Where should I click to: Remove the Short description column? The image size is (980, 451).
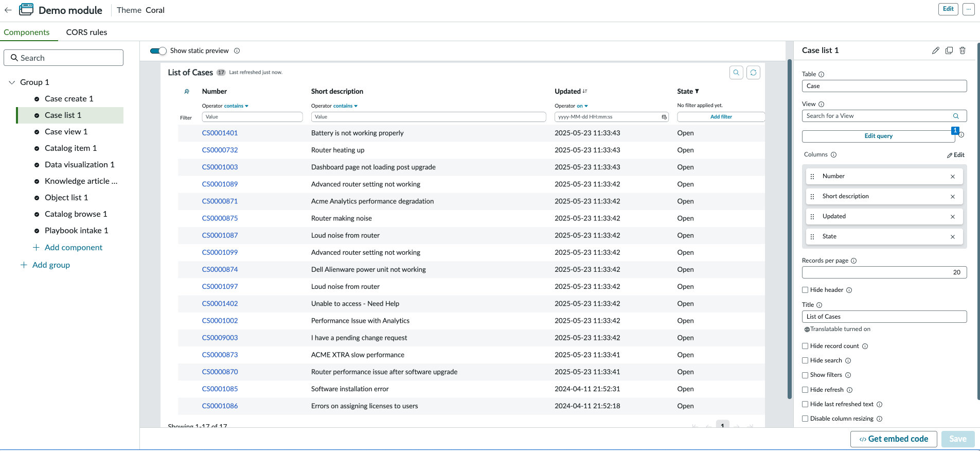(953, 197)
